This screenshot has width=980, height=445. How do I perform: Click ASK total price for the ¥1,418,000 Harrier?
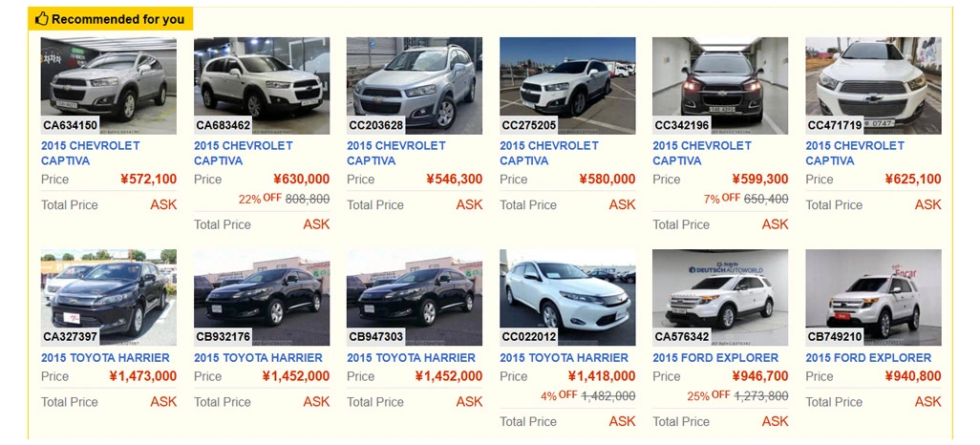622,421
